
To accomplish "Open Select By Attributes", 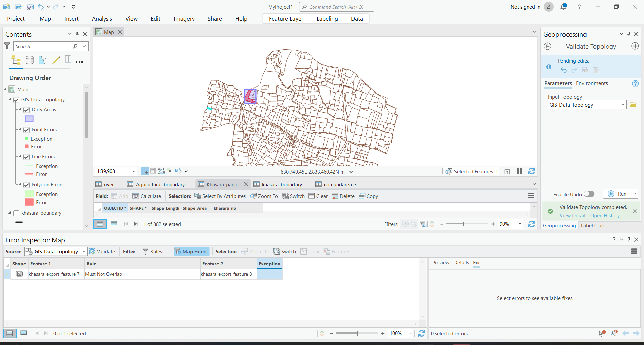I will 220,196.
